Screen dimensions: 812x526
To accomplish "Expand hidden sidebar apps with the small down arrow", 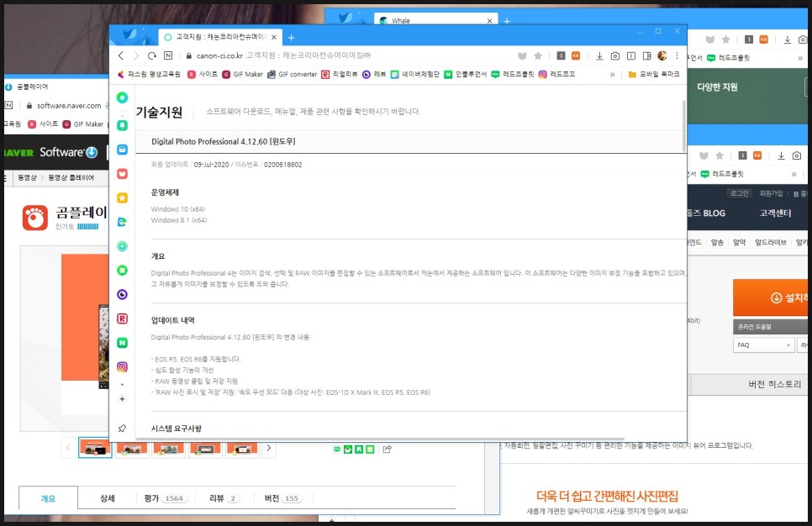I will click(x=122, y=385).
